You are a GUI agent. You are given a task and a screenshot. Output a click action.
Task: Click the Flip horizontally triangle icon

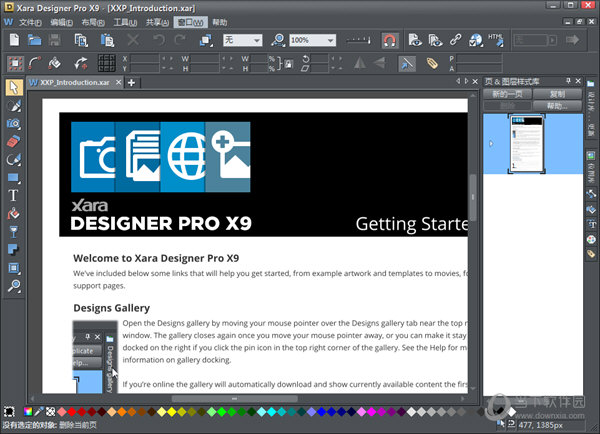(360, 63)
